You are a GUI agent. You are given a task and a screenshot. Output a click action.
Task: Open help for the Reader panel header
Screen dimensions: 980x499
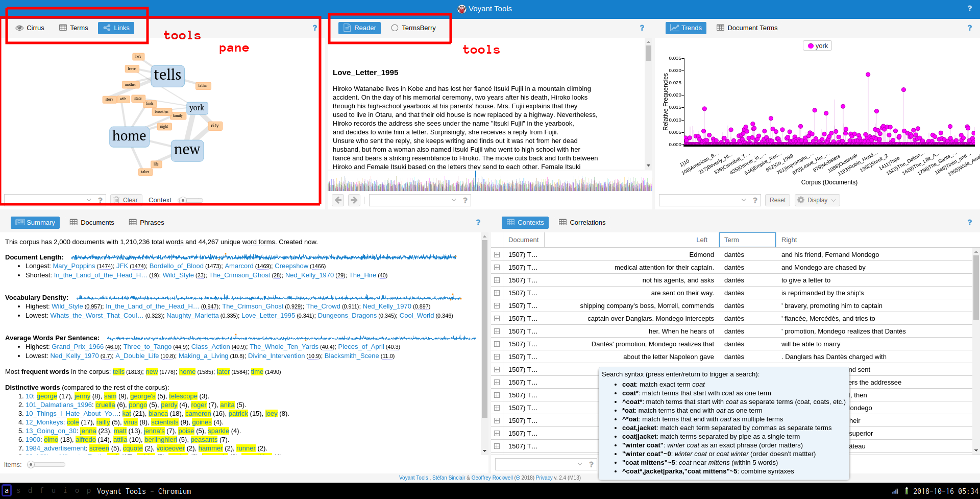(642, 28)
